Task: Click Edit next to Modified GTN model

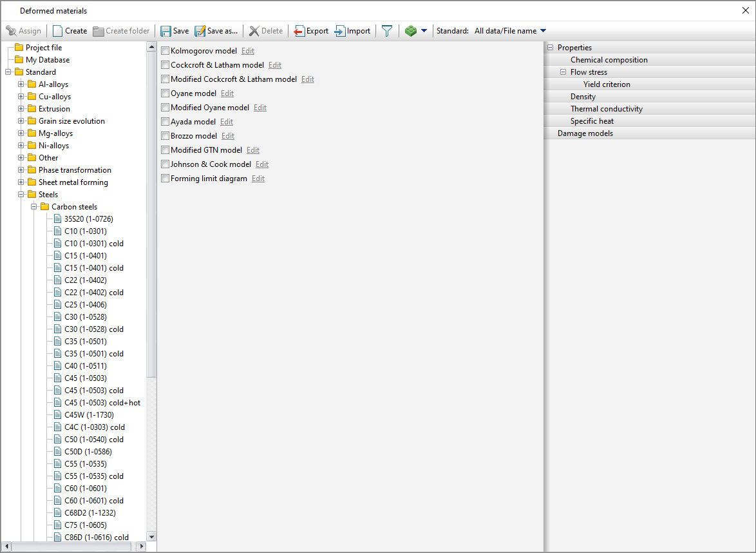Action: 253,150
